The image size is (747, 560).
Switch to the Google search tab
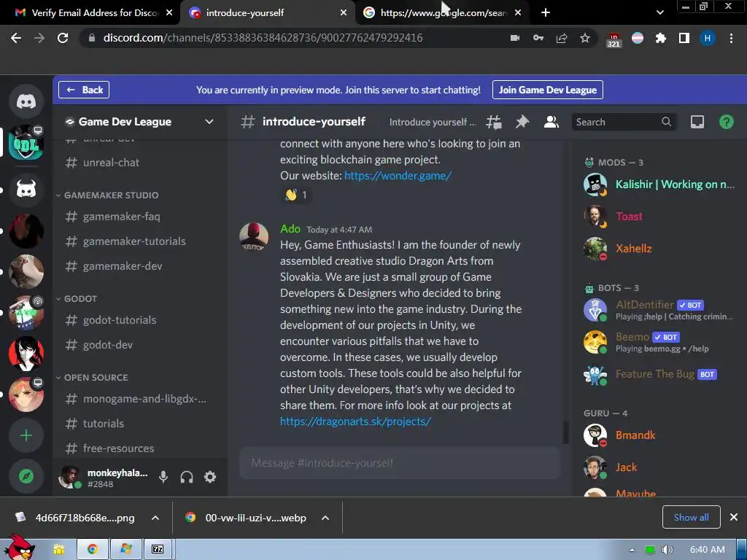point(441,13)
